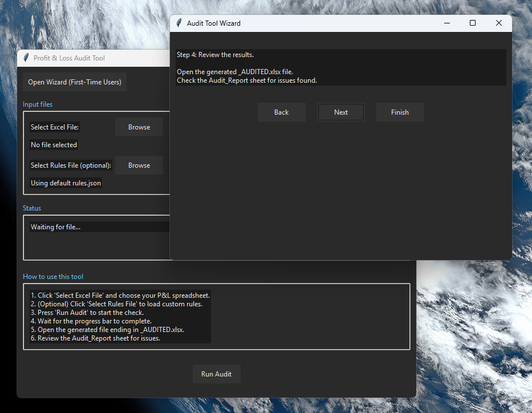Click the 'Profit & Loss Audit Tool' window title

pyautogui.click(x=69, y=58)
